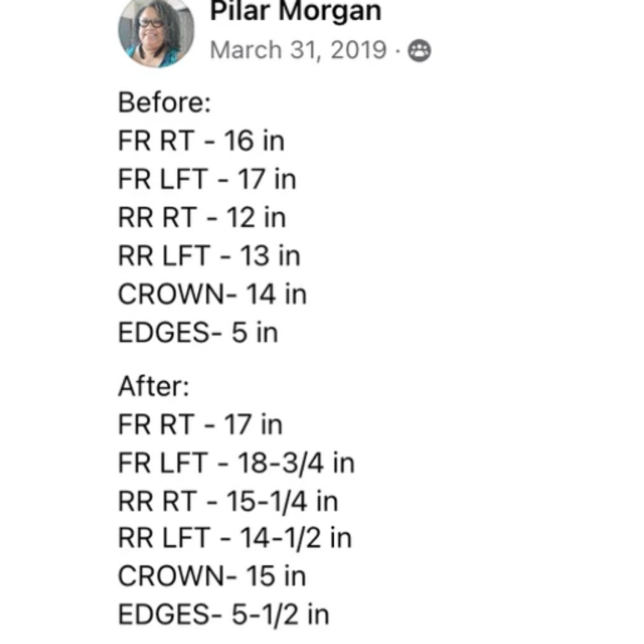This screenshot has height=644, width=644.
Task: Click the year 2019 in the post date
Action: click(359, 50)
